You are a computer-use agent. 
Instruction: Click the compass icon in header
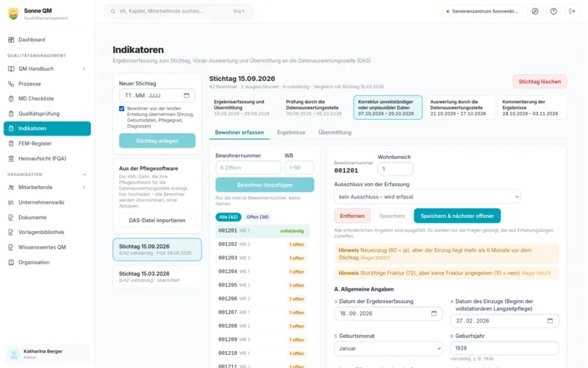click(x=535, y=11)
